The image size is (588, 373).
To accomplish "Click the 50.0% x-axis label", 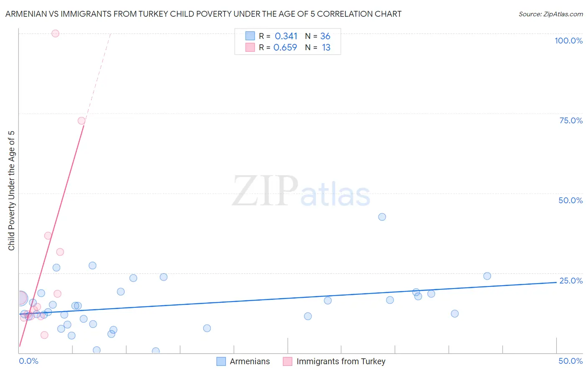I will (570, 361).
